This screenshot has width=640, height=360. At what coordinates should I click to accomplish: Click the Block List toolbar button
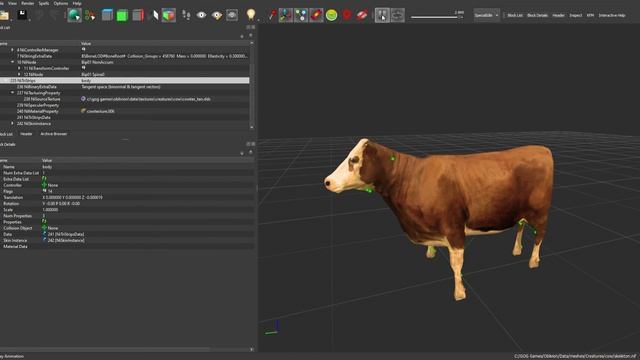515,16
